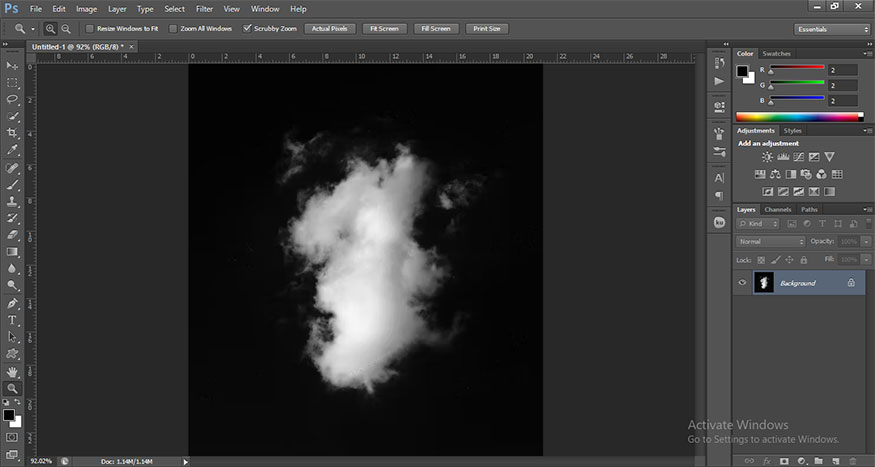Image resolution: width=875 pixels, height=467 pixels.
Task: Click Add layer style fx icon
Action: (767, 461)
